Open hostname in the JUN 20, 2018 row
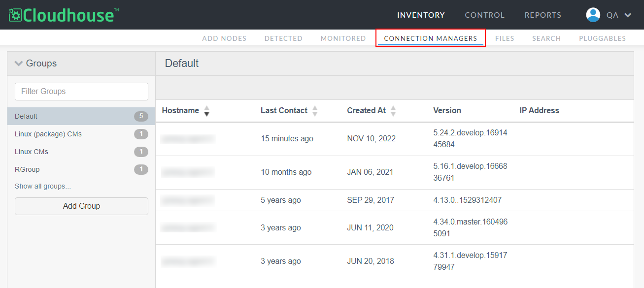Viewport: 644px width, 288px height. [188, 261]
